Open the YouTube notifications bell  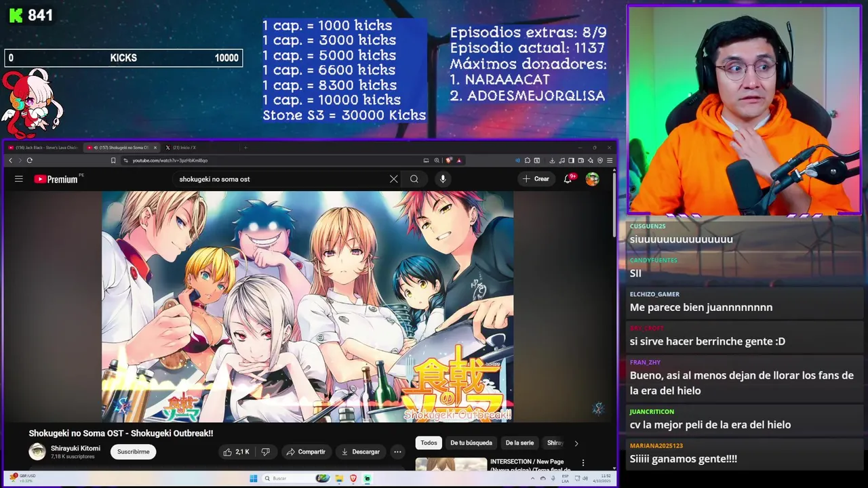[x=568, y=179]
